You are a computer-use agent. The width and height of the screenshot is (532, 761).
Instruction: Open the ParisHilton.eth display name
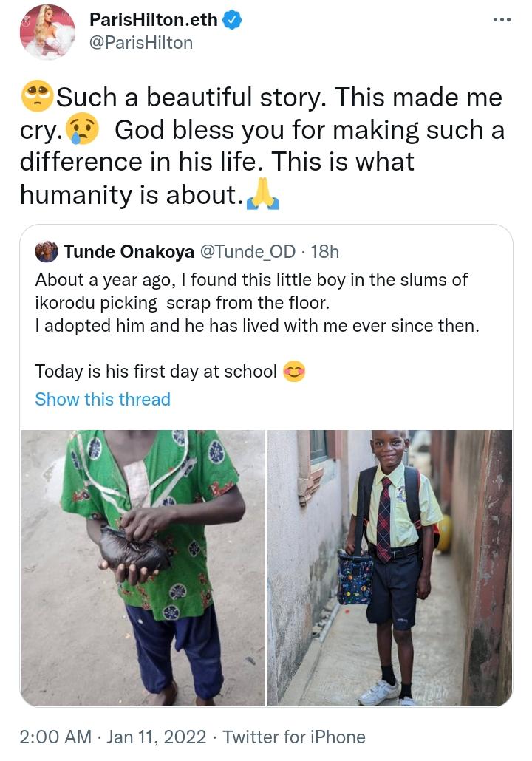(x=154, y=21)
